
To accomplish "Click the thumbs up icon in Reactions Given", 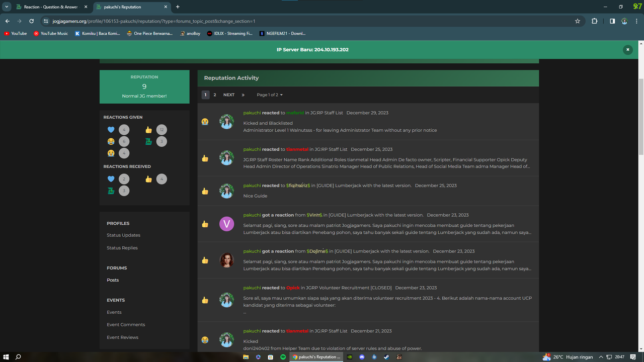I will [x=148, y=130].
